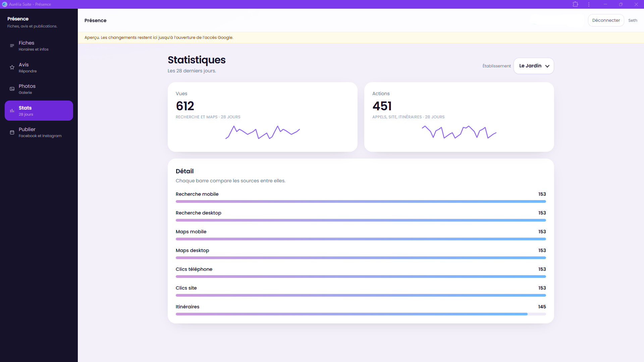Click the Aperçu notice banner text
This screenshot has width=644, height=362.
(x=159, y=38)
